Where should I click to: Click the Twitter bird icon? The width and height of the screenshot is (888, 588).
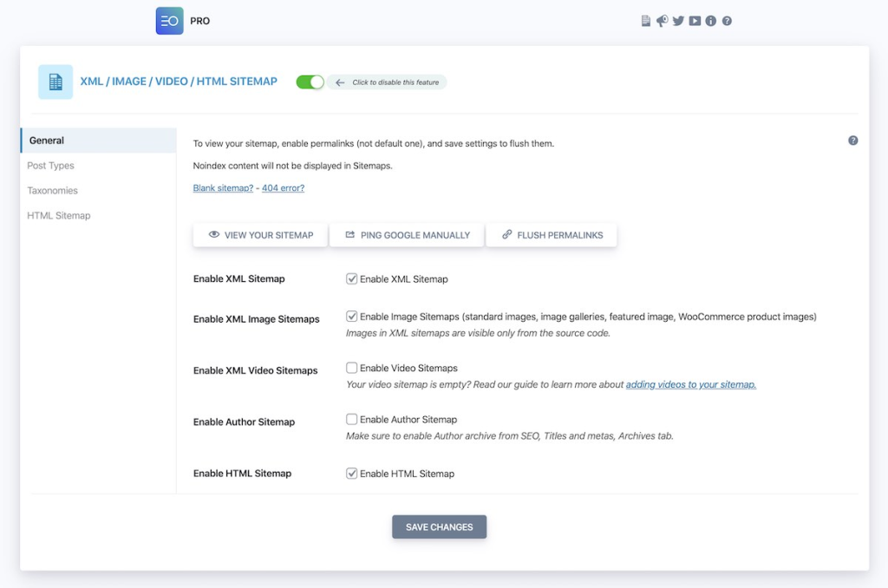(x=678, y=21)
